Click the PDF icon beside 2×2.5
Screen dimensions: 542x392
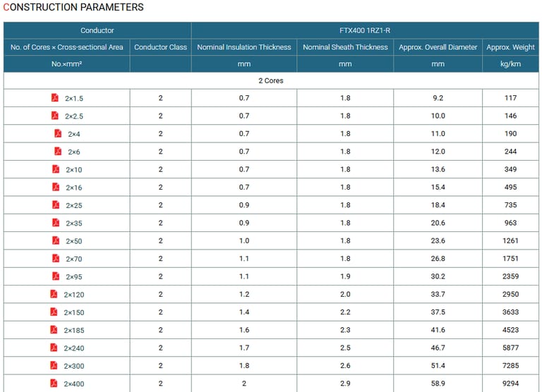[54, 116]
